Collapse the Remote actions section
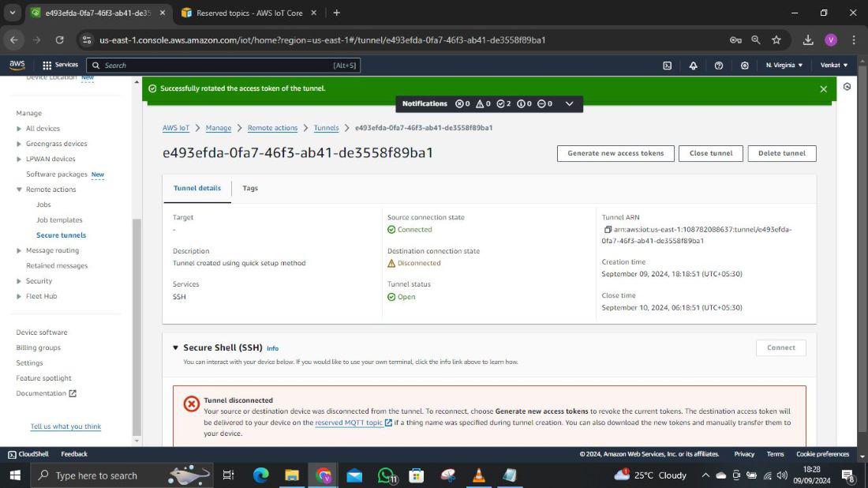Image resolution: width=868 pixels, height=488 pixels. [x=19, y=190]
